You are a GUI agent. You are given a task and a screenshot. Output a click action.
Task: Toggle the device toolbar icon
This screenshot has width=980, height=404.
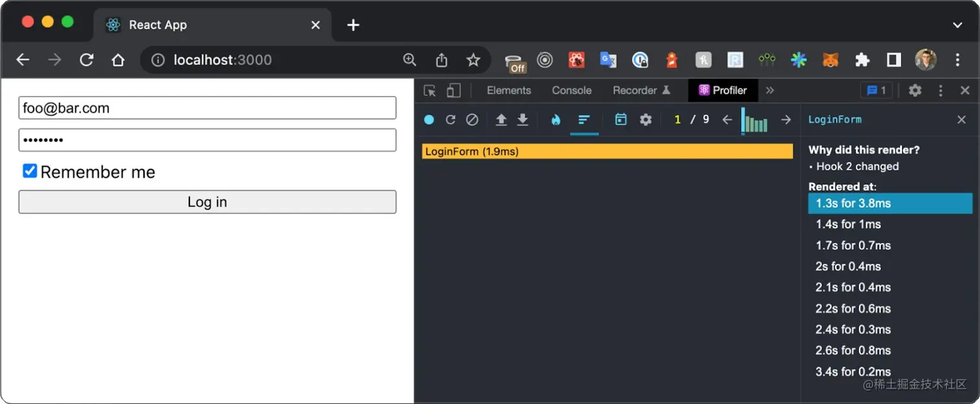coord(454,91)
